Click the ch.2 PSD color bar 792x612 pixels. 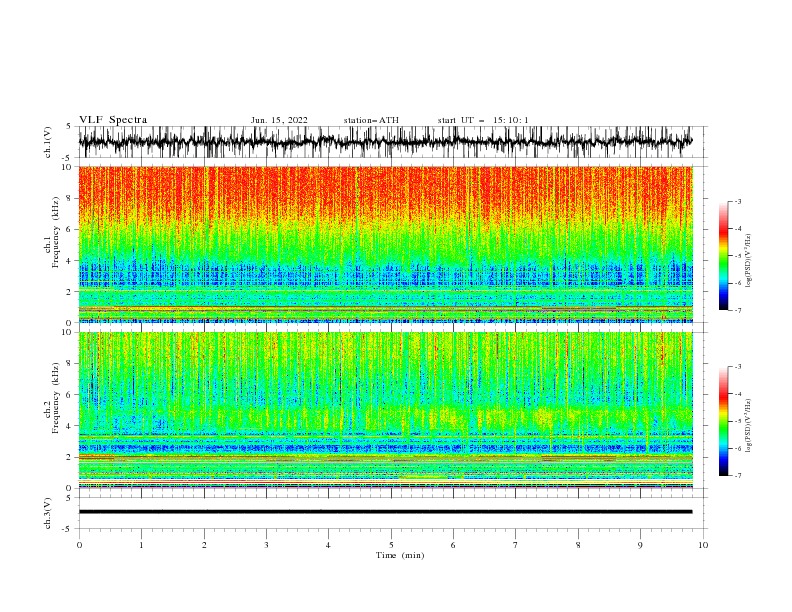point(723,421)
